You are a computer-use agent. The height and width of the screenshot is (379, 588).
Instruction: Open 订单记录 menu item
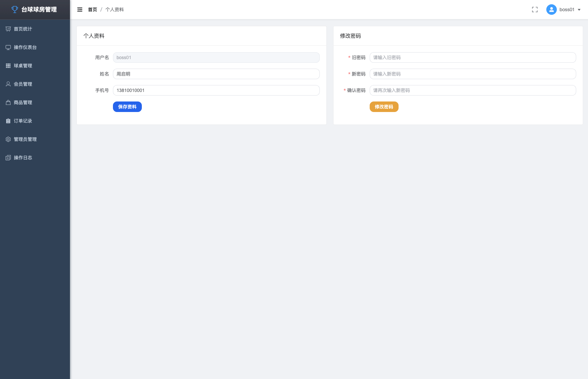click(x=35, y=121)
